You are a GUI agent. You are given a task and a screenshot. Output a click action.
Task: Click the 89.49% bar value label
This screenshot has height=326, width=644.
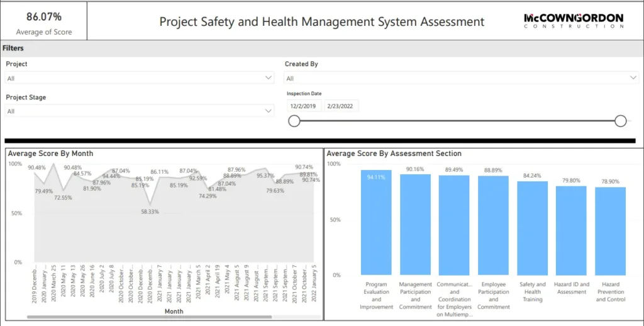click(x=454, y=169)
